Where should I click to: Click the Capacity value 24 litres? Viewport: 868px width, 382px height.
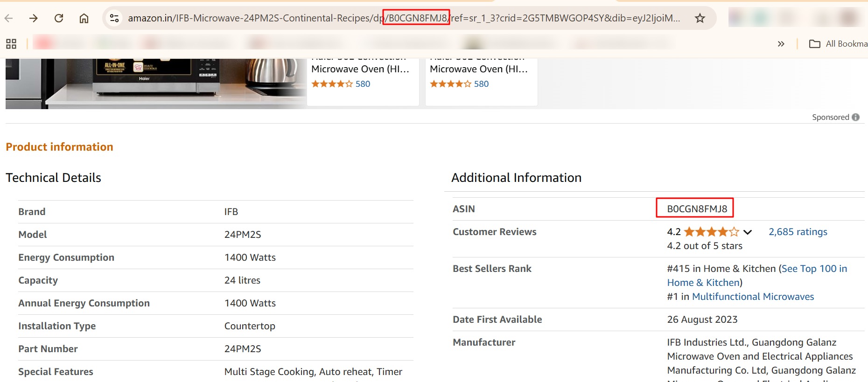[x=242, y=280]
